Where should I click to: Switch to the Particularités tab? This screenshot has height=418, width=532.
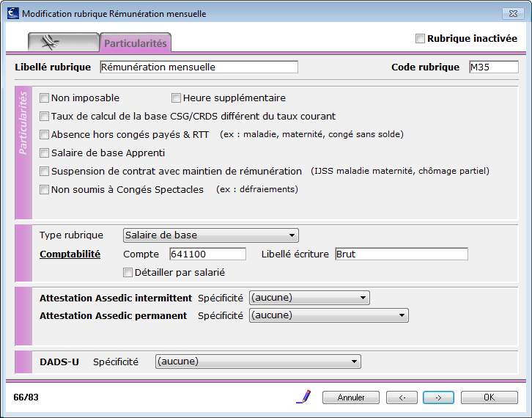(136, 43)
